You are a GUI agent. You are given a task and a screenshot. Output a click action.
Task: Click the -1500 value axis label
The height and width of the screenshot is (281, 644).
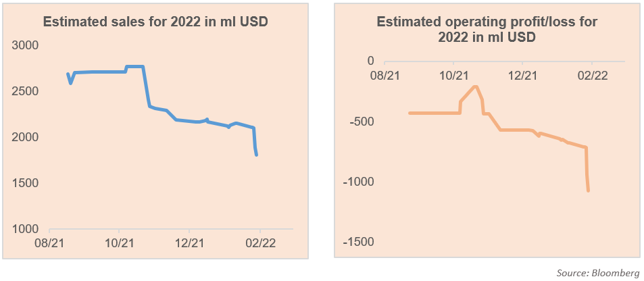357,242
